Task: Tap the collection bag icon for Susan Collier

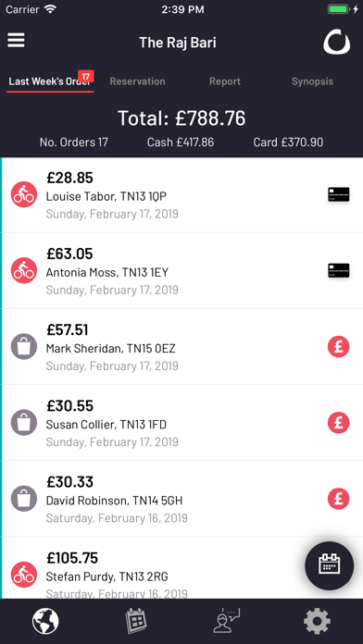Action: tap(24, 423)
